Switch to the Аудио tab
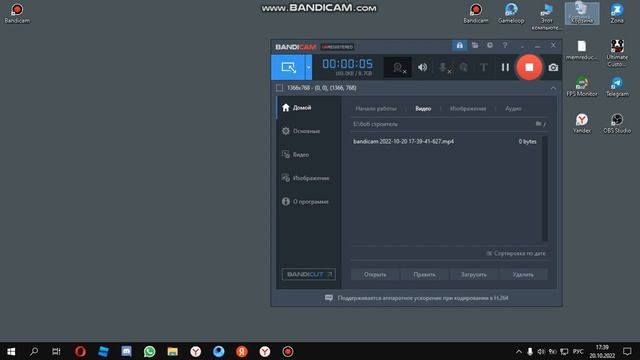The width and height of the screenshot is (640, 360). 513,109
